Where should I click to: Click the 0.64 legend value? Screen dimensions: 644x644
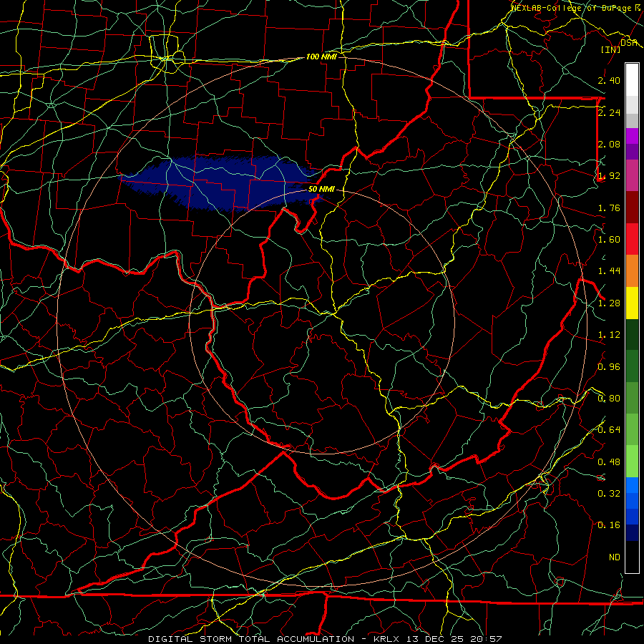pyautogui.click(x=609, y=430)
